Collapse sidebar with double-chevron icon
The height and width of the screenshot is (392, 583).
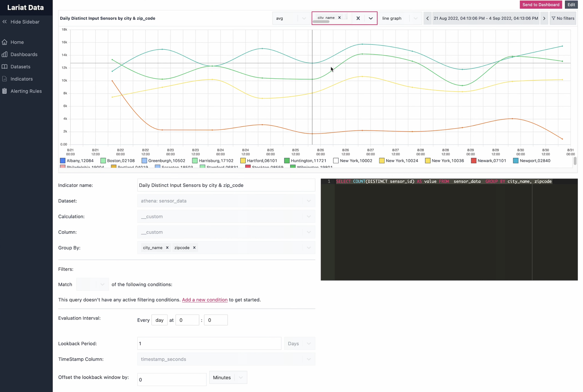click(4, 22)
